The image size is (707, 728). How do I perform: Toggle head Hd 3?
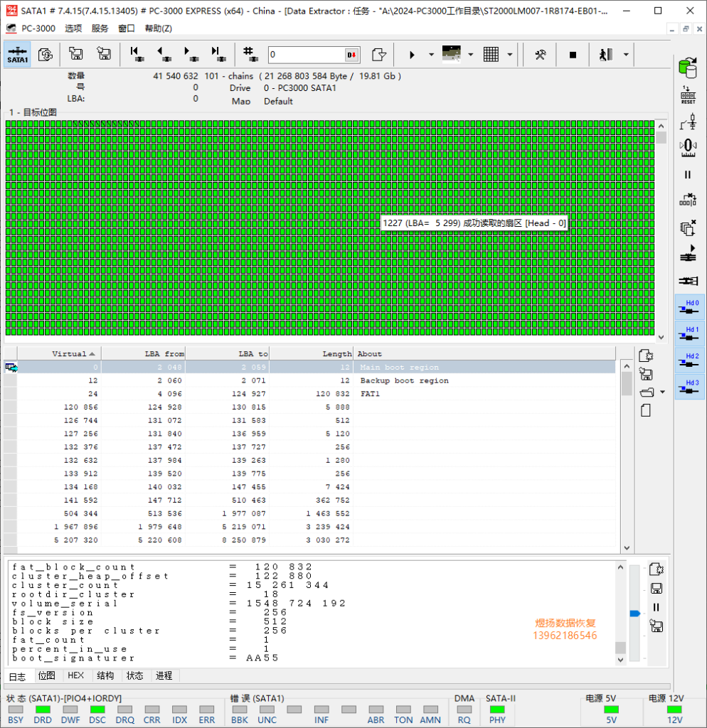pyautogui.click(x=689, y=386)
